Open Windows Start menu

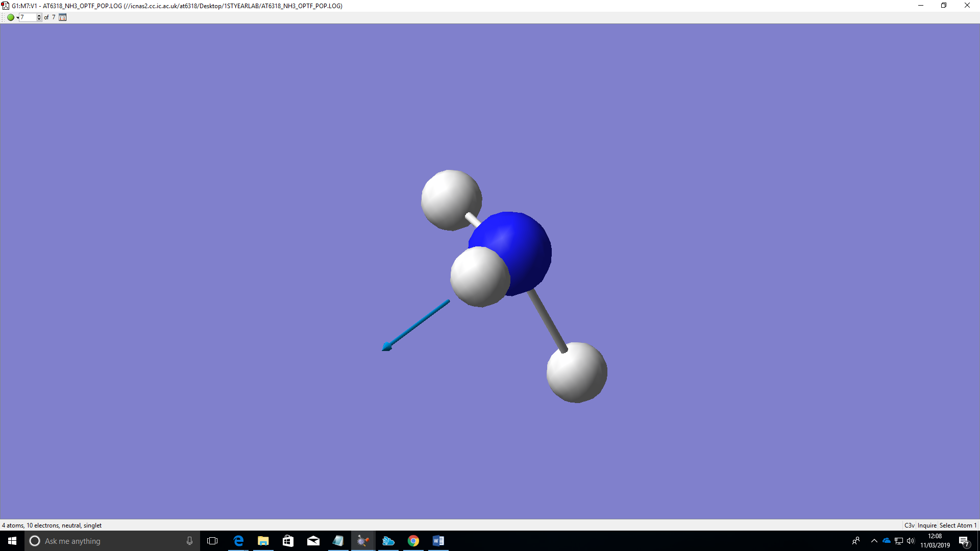(x=12, y=541)
